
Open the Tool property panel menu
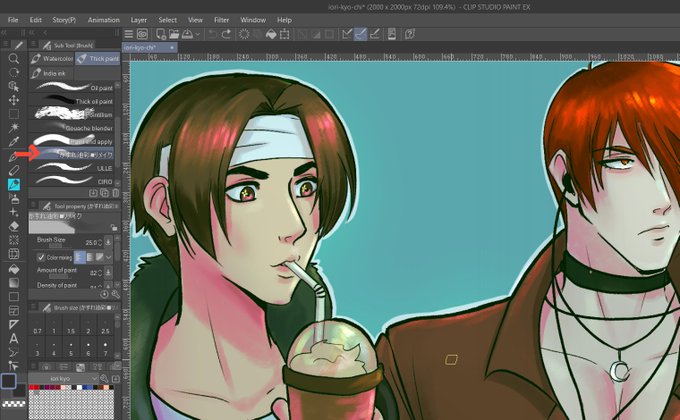click(x=34, y=206)
